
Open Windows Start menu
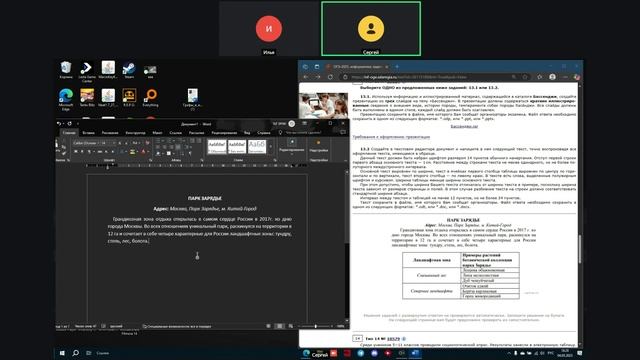[62, 353]
